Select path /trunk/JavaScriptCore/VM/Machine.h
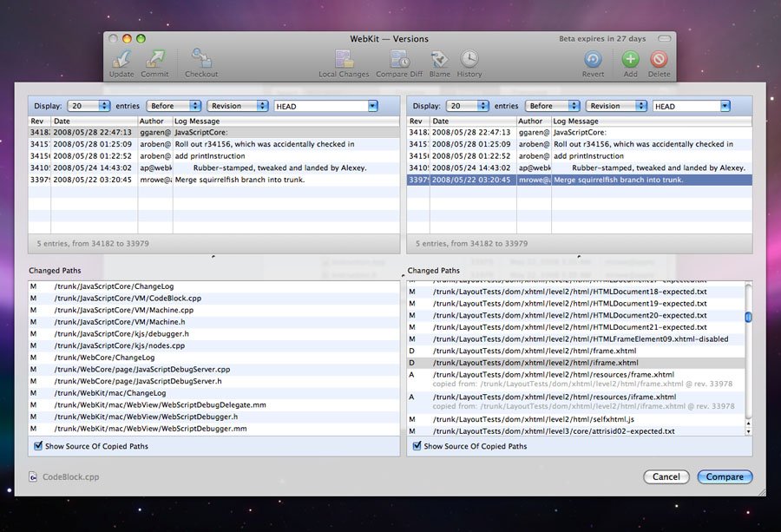The image size is (781, 532). coord(213,322)
